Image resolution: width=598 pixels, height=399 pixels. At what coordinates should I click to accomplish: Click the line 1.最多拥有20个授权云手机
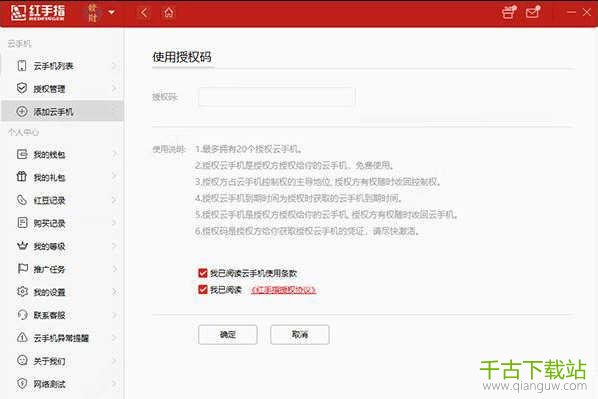tap(249, 149)
